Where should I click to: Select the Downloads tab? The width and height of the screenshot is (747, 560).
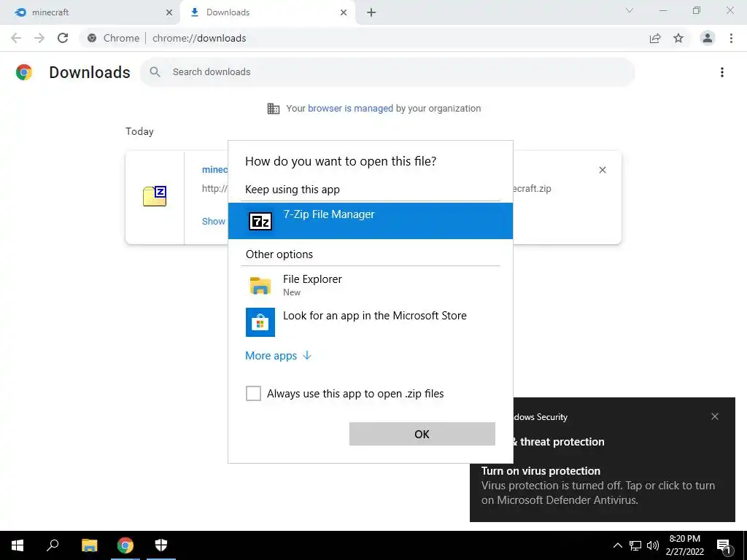(267, 12)
